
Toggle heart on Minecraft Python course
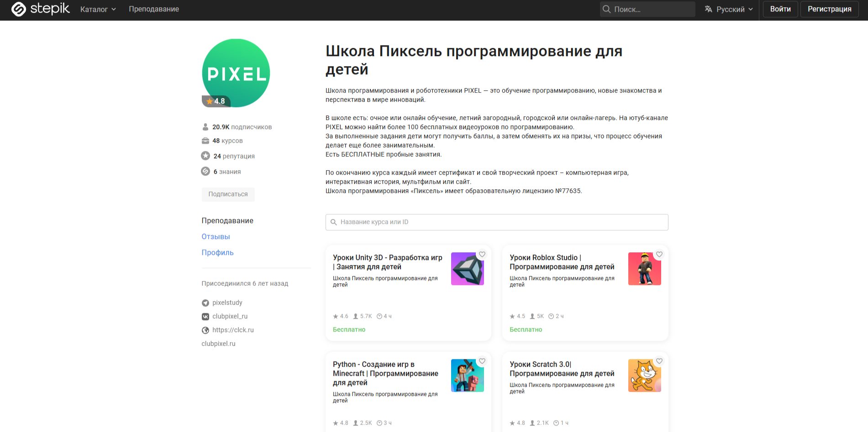[482, 361]
